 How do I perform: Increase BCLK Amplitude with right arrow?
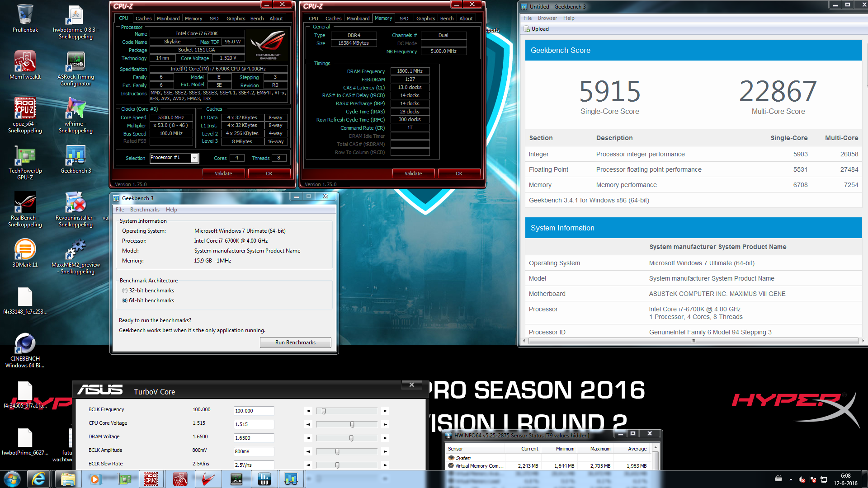click(x=385, y=452)
